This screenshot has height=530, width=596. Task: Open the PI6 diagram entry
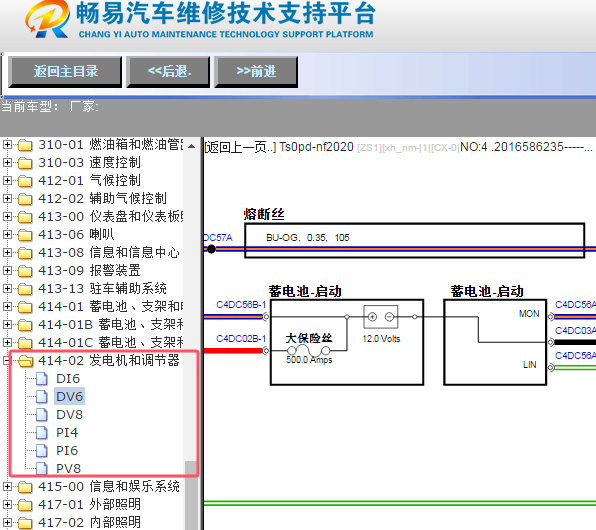point(67,451)
